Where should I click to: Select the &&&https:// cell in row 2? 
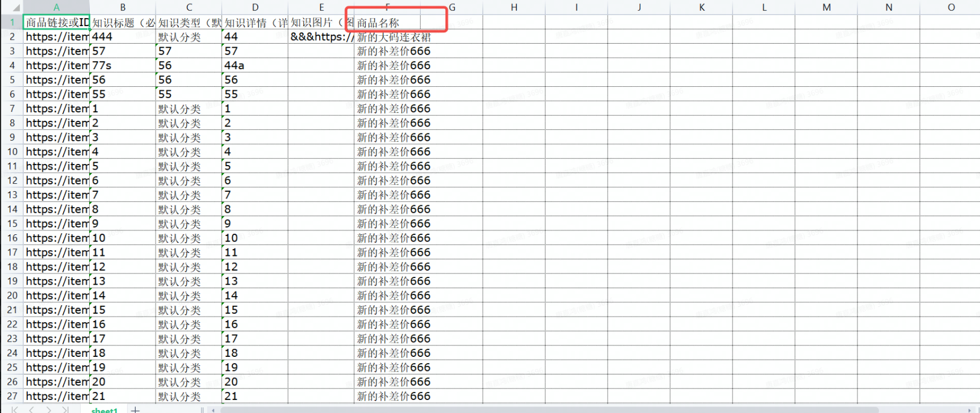[321, 37]
